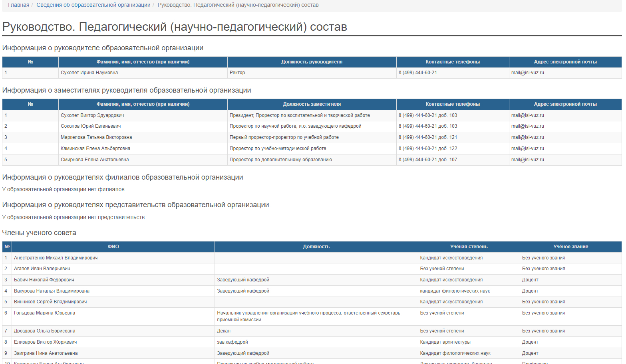
Task: Select the name "Агапов Иван Валерьевич"
Action: click(42, 269)
